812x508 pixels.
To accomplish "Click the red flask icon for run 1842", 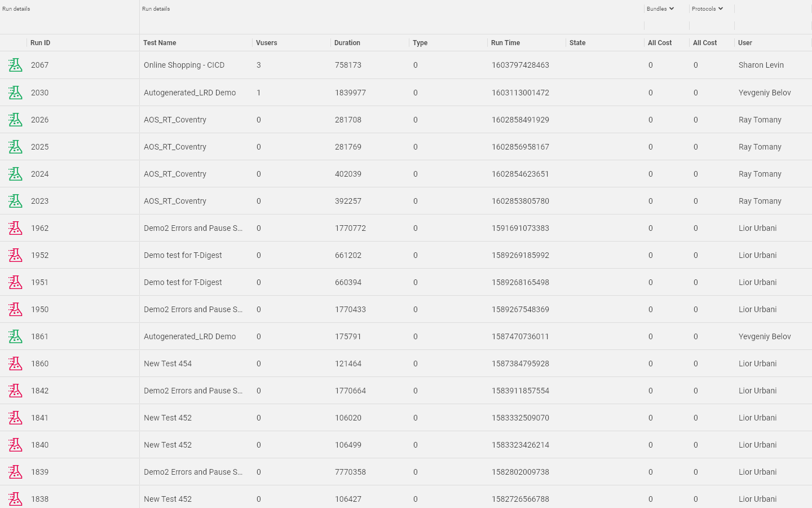I will 15,391.
